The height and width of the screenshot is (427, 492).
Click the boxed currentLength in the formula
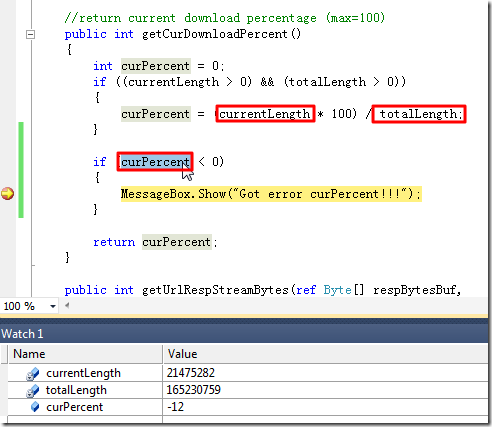(x=265, y=114)
